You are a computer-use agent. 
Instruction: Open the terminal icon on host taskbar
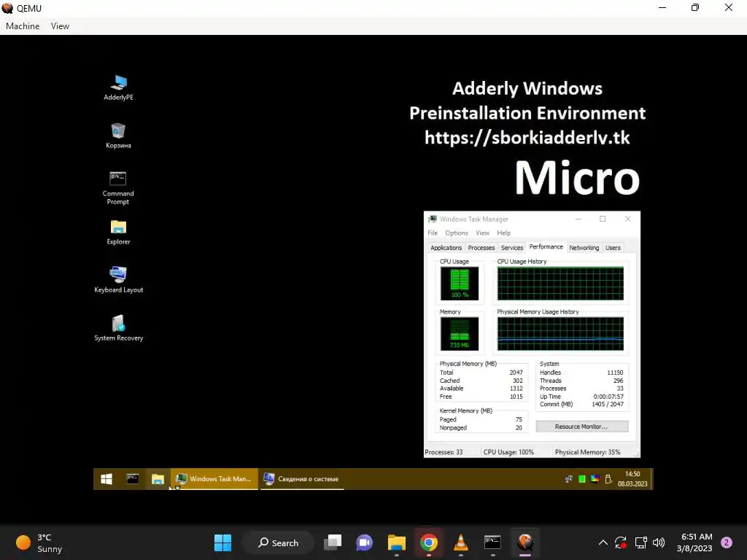[x=492, y=542]
